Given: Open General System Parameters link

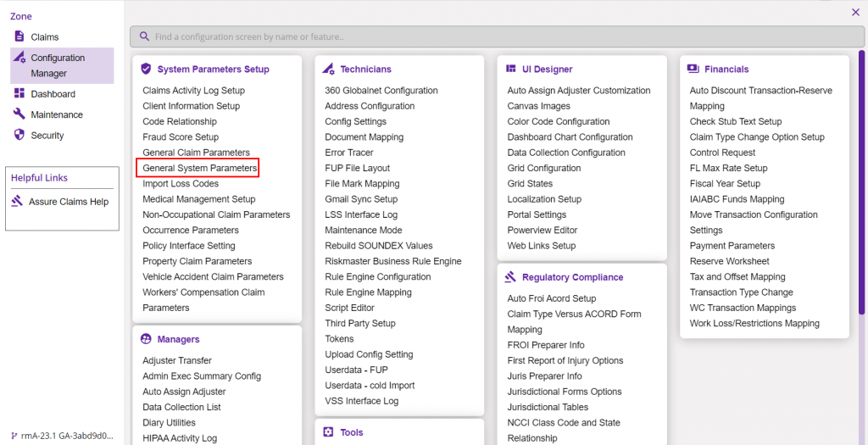Looking at the screenshot, I should point(199,168).
